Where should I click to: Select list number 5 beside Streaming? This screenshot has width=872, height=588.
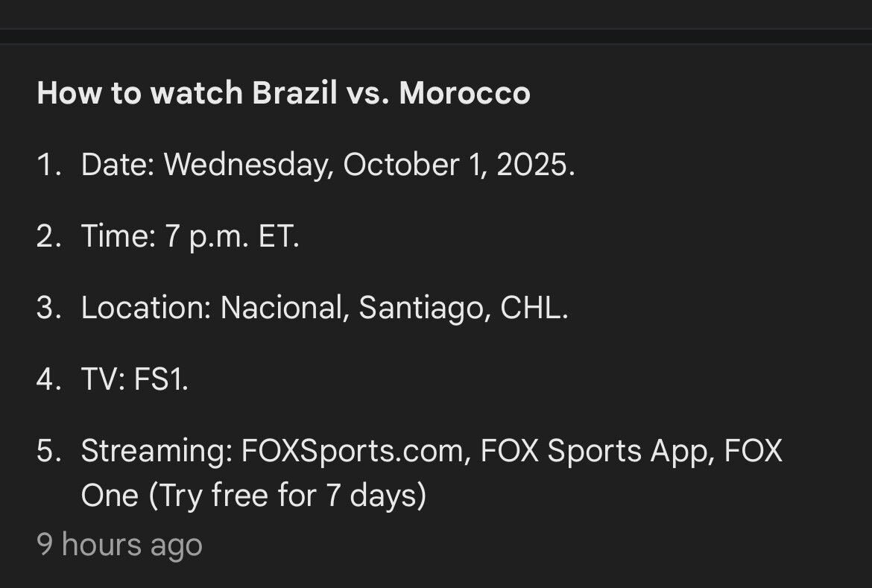point(48,451)
